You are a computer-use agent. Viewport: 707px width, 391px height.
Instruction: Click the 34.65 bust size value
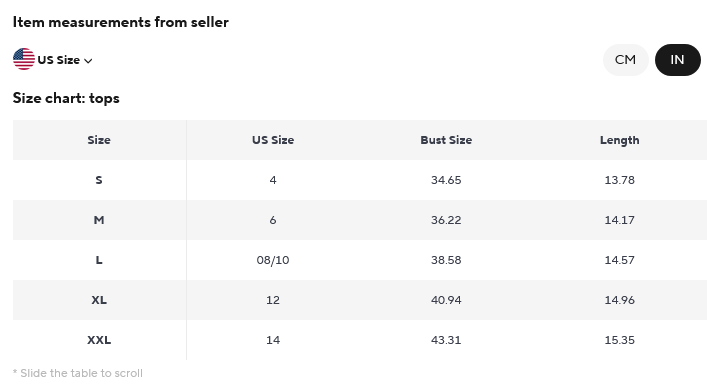446,180
